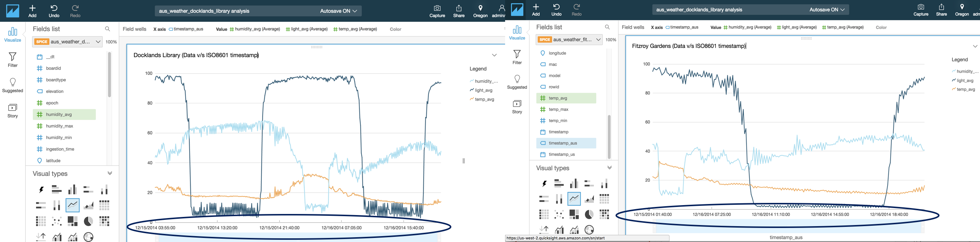This screenshot has width=980, height=242.
Task: Click humidity_avg (Average) value well in Docklands
Action: (x=255, y=29)
